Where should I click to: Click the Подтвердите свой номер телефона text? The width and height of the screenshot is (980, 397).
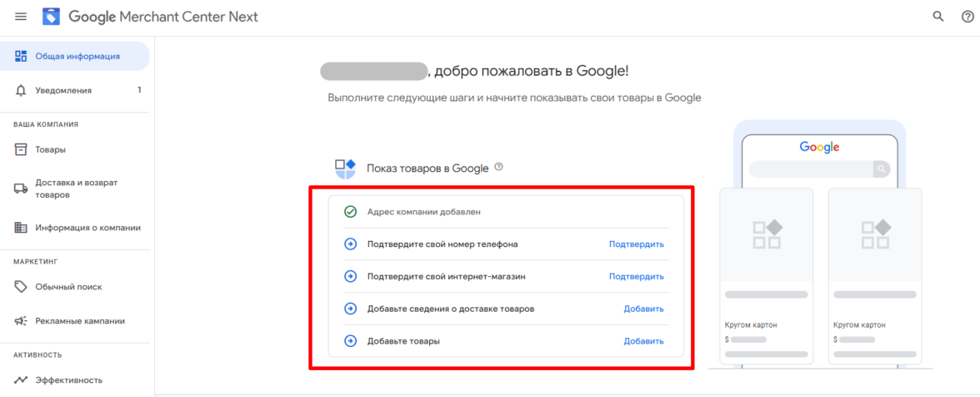point(442,244)
